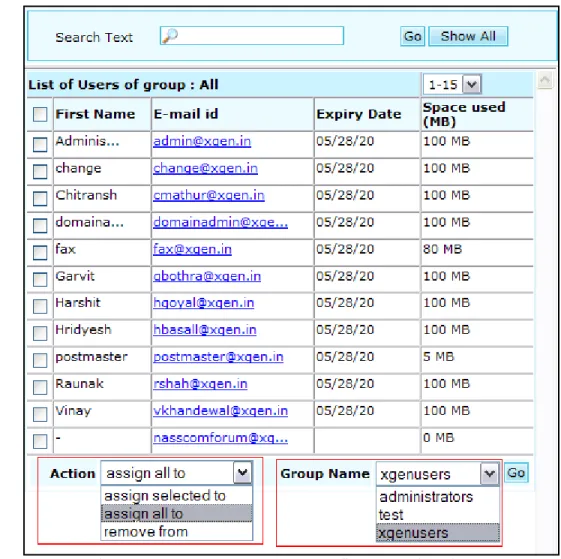The width and height of the screenshot is (561, 559).
Task: Click the E-mail id column header
Action: [186, 114]
